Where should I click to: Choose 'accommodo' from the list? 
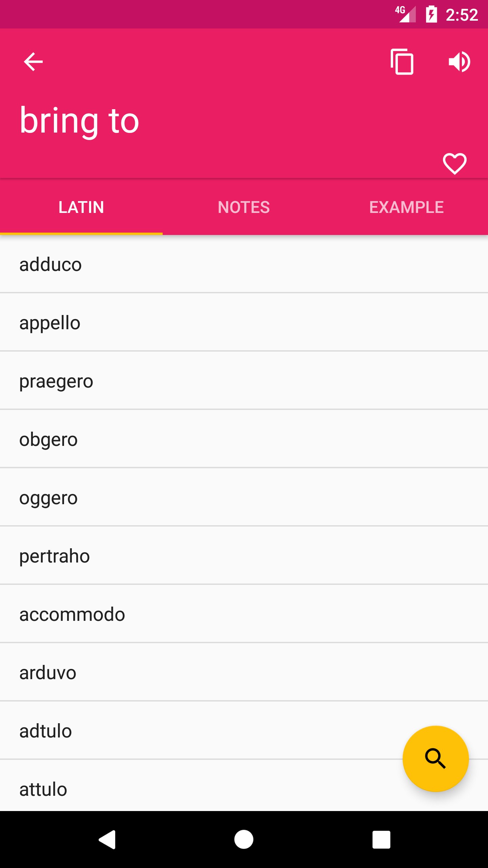click(x=72, y=614)
